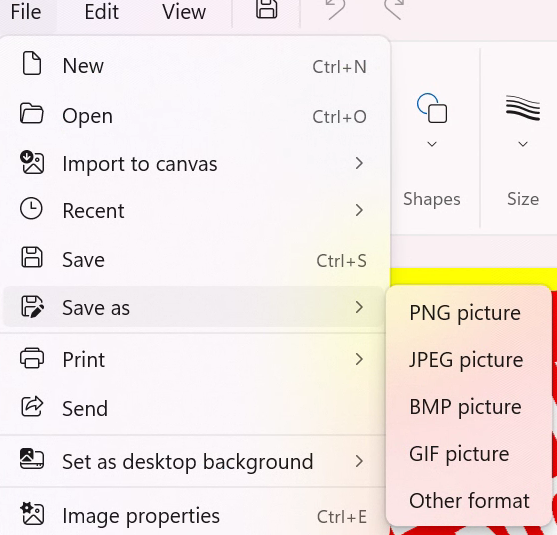Expand the Shapes dropdown chevron
Screen dimensions: 557x535
432,144
